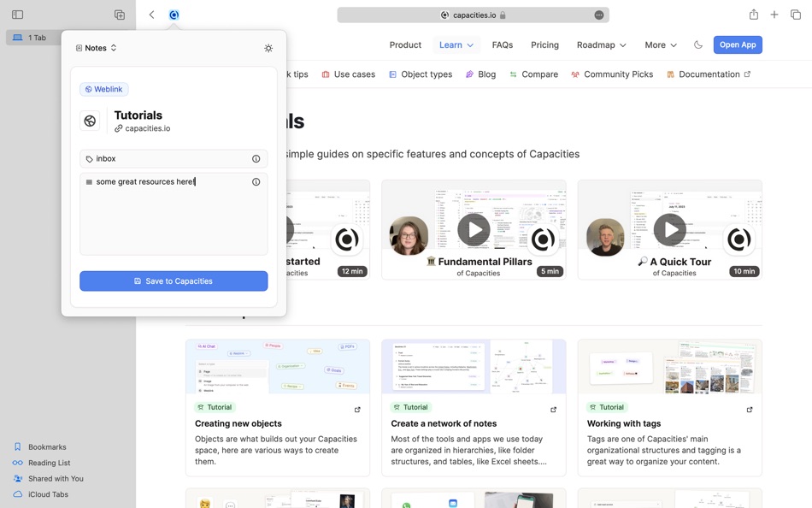Viewport: 812px width, 508px height.
Task: Expand the Learn dropdown menu
Action: (456, 45)
